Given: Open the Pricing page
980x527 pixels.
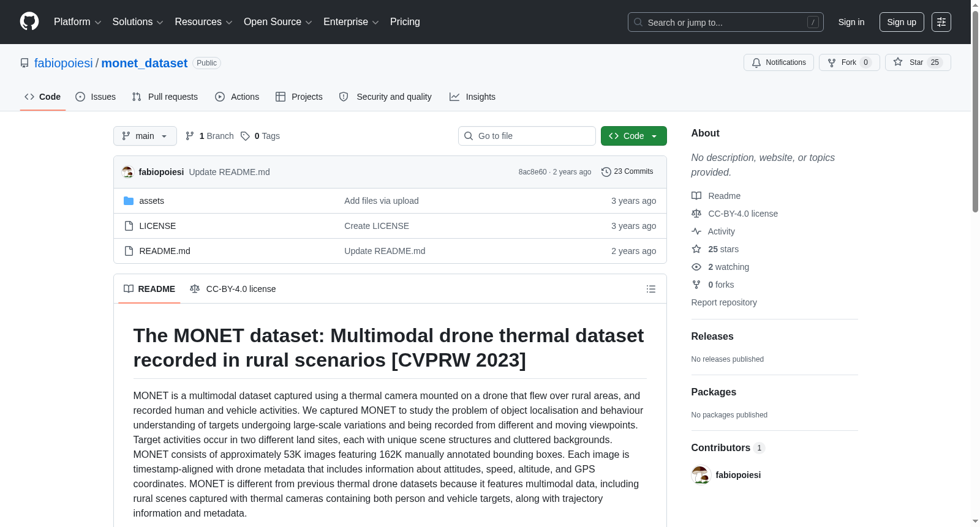Looking at the screenshot, I should (405, 22).
